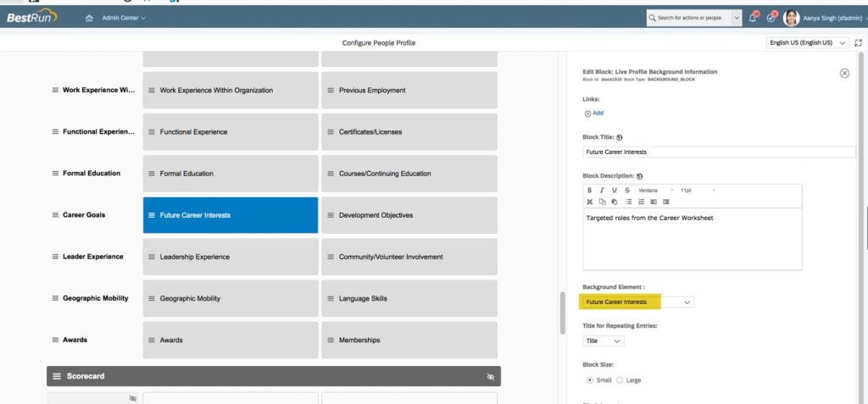
Task: Click the Block Title translation globe icon
Action: (620, 137)
